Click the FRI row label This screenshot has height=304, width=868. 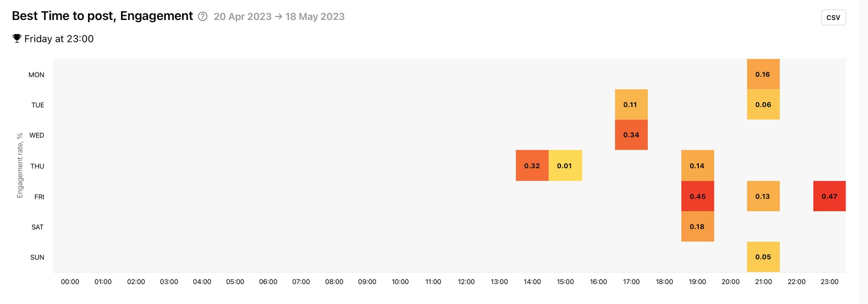pos(39,197)
